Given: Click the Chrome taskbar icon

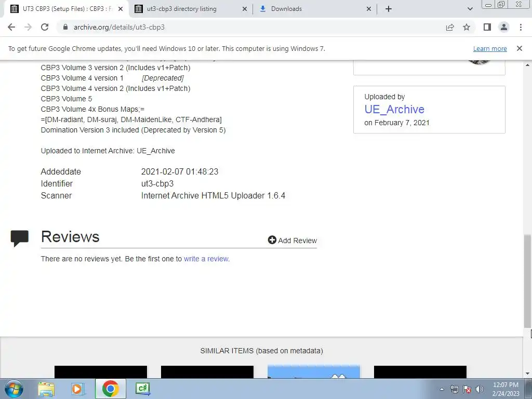Looking at the screenshot, I should 110,389.
